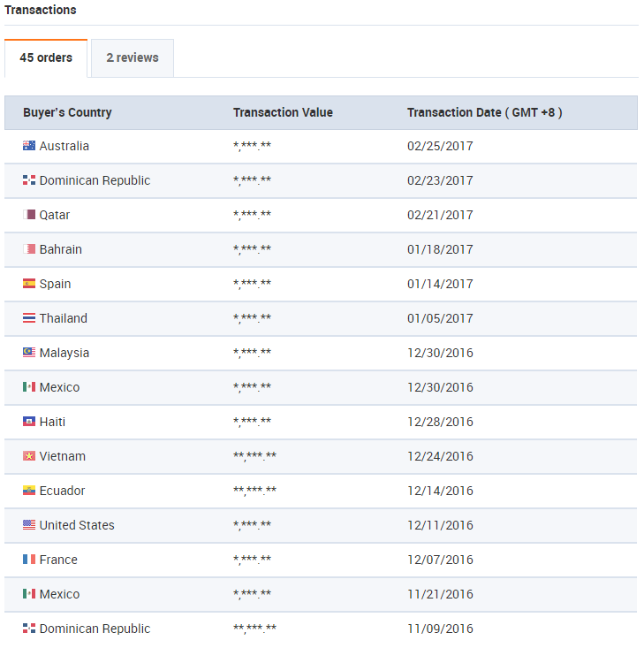This screenshot has width=644, height=648.
Task: Select the masked value in Vietnam row
Action: (x=254, y=456)
